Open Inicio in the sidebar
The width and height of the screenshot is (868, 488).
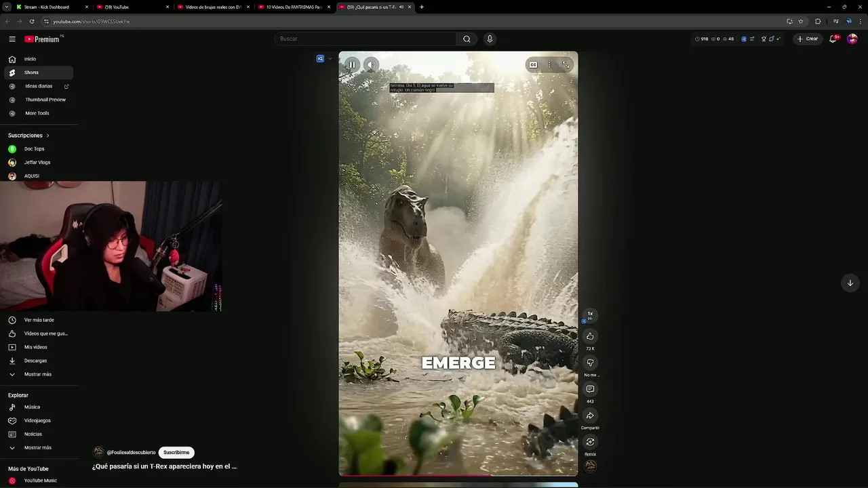coord(39,59)
